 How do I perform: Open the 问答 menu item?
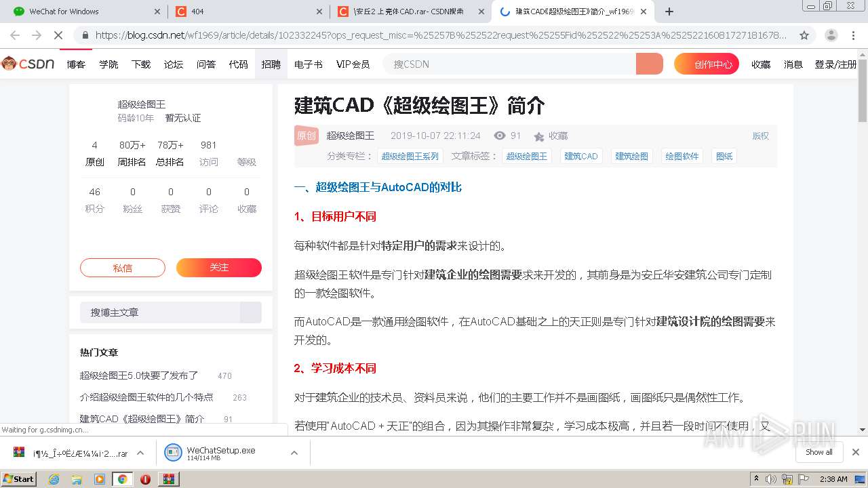pos(206,64)
